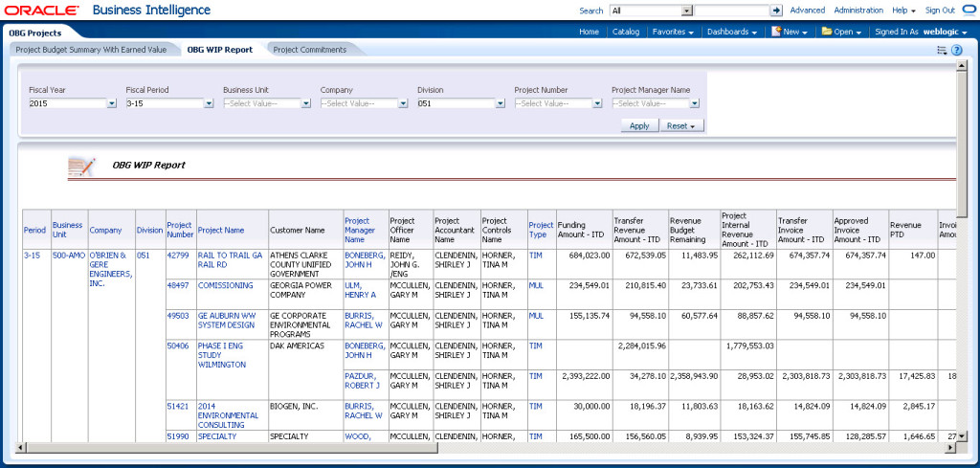Go to Home link
Image resolution: width=980 pixels, height=468 pixels.
589,32
